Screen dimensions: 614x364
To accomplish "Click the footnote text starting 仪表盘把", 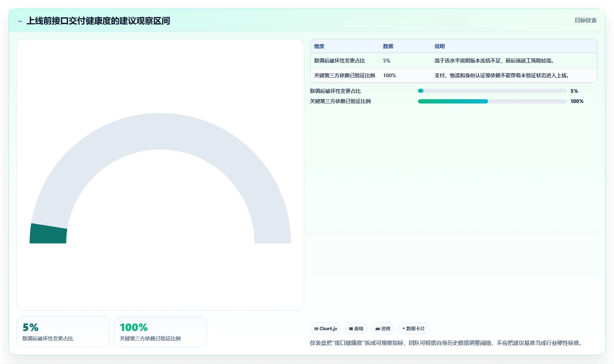I will (x=447, y=343).
